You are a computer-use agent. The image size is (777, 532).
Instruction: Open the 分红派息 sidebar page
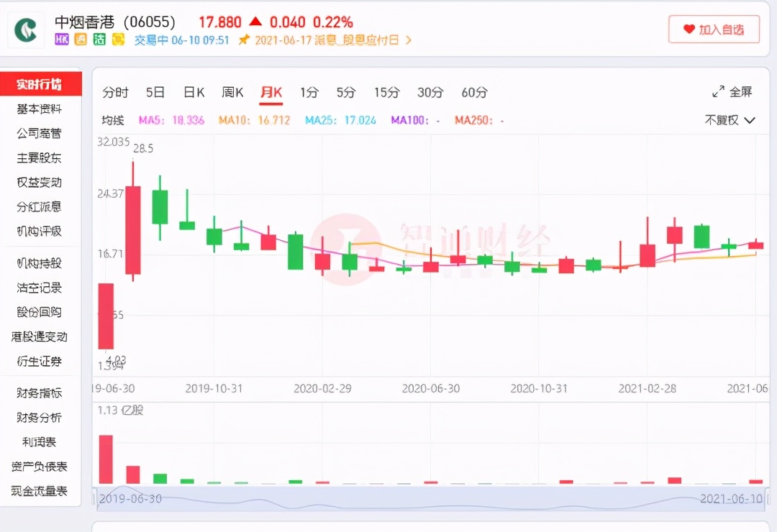40,207
